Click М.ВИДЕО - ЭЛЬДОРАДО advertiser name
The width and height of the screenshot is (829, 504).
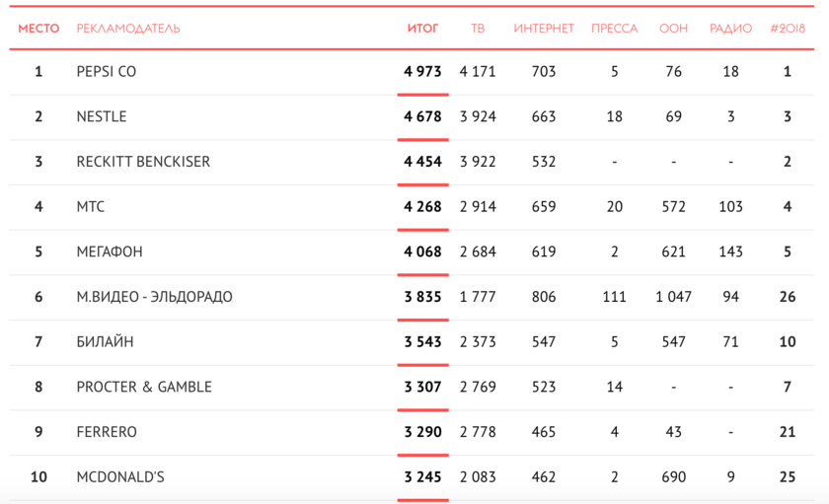click(154, 297)
